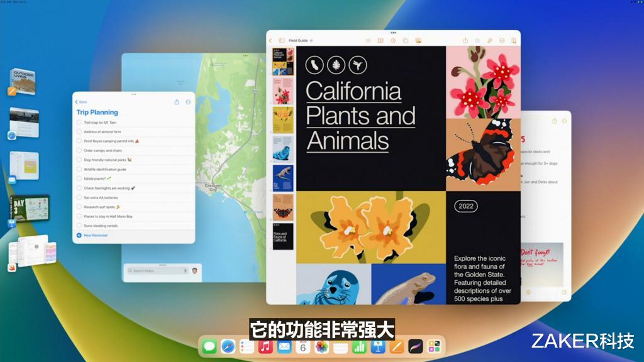The image size is (644, 362).
Task: Expand the Field Guide title dropdown
Action: 311,39
